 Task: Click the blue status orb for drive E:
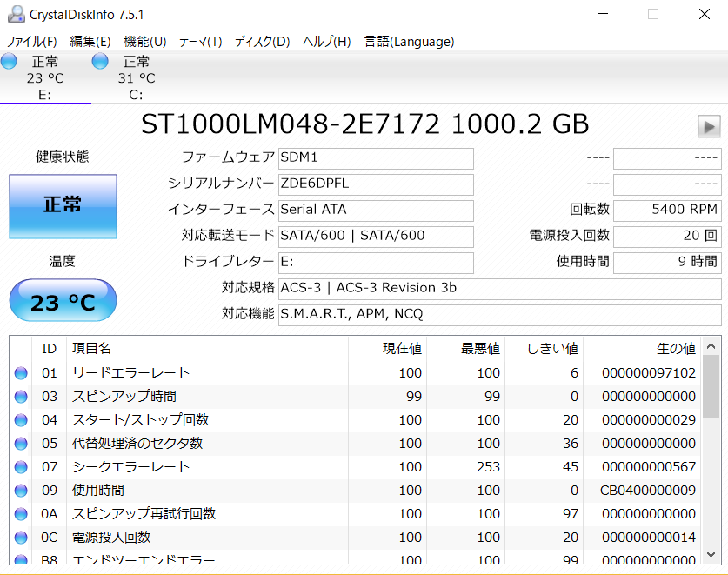point(9,61)
